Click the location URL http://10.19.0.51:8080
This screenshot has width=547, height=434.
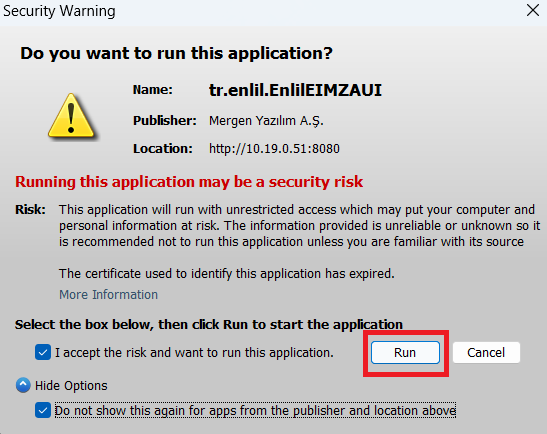pyautogui.click(x=274, y=149)
